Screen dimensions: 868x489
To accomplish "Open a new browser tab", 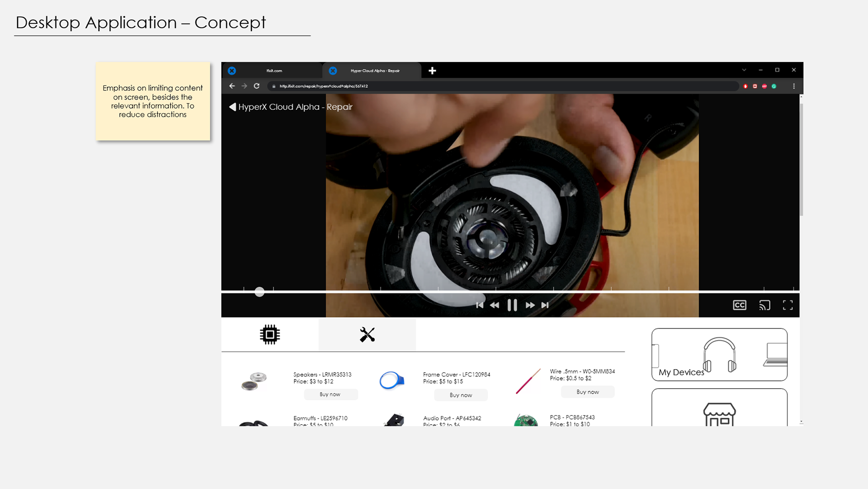I will coord(432,71).
